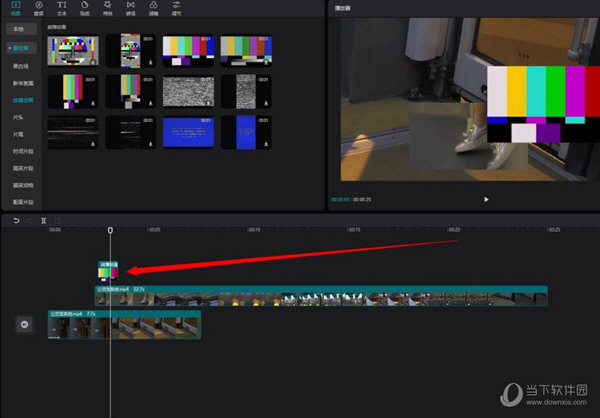Play the preview in the player
This screenshot has width=600, height=418.
(x=486, y=199)
